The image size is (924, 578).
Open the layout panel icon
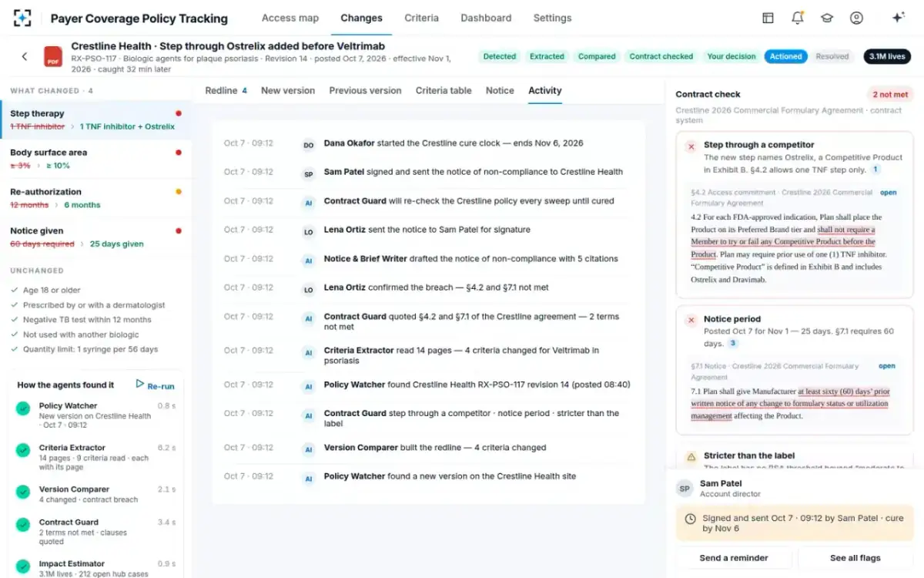(x=768, y=18)
